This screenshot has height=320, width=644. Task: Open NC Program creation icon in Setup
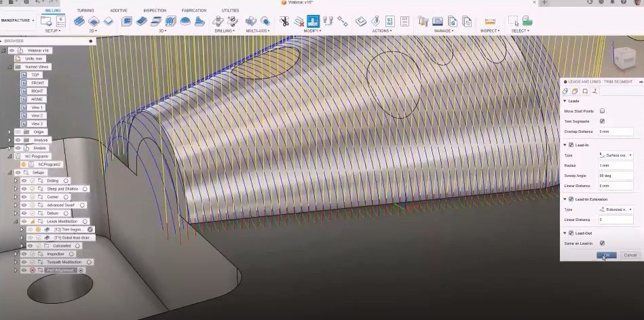[x=60, y=21]
